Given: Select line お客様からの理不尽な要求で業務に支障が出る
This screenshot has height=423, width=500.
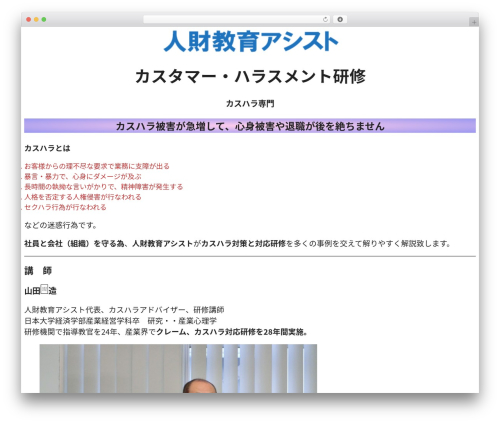Looking at the screenshot, I should pos(97,166).
